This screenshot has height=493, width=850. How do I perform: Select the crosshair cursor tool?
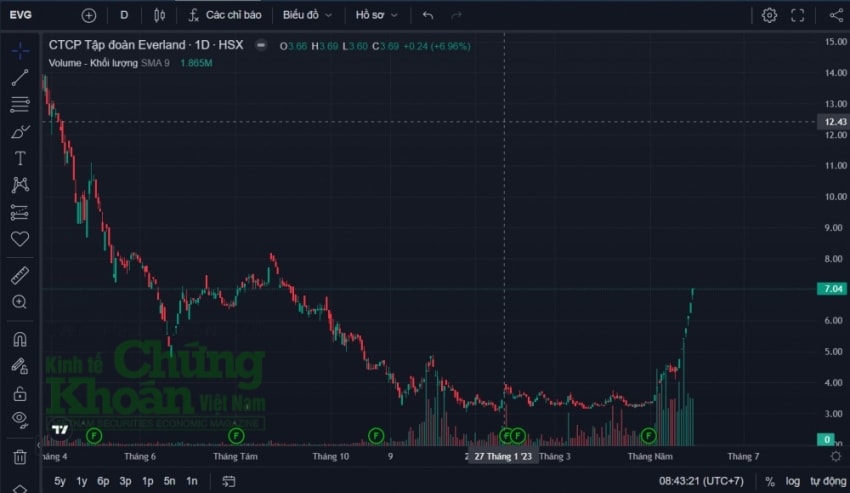[20, 51]
